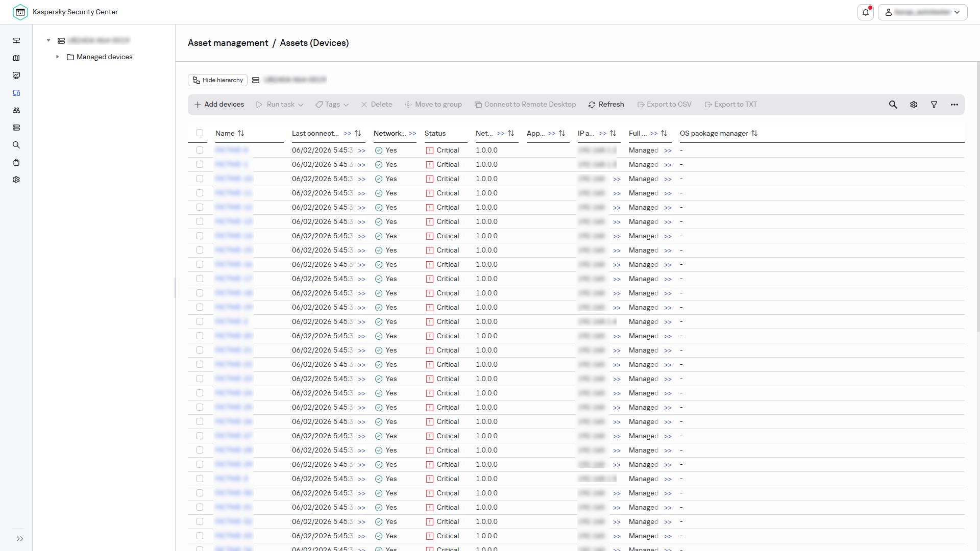980x551 pixels.
Task: Open column settings gear in toolbar
Action: pyautogui.click(x=914, y=105)
